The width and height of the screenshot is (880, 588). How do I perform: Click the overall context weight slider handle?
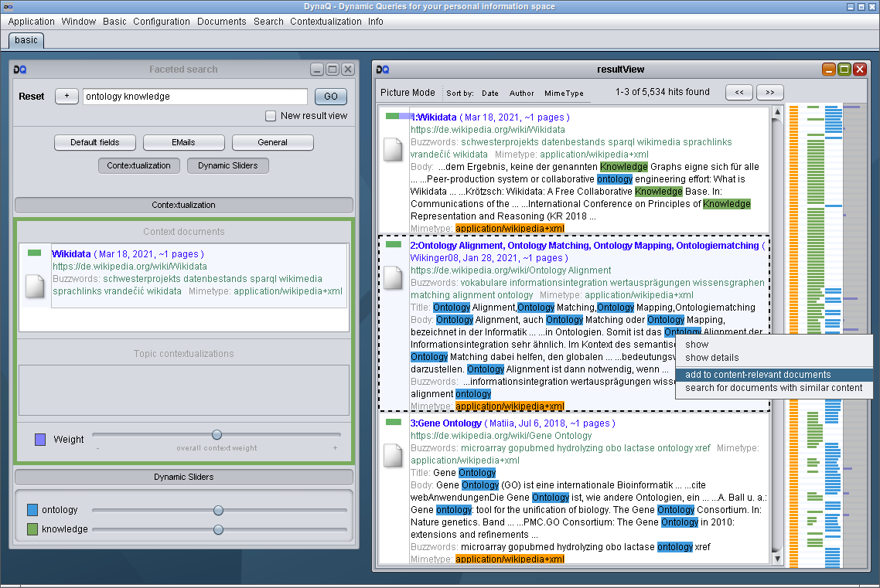click(x=217, y=435)
